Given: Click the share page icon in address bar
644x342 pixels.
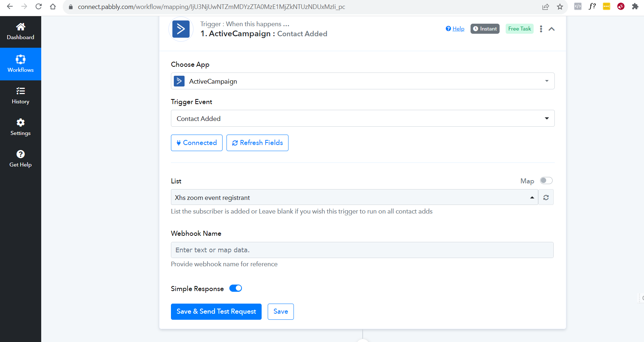Looking at the screenshot, I should pos(545,7).
